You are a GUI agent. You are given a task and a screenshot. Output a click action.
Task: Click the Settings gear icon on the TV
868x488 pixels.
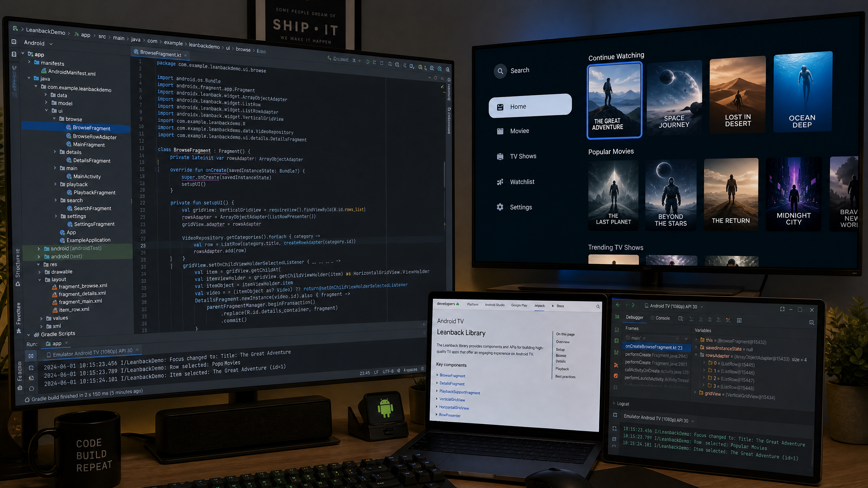point(500,207)
